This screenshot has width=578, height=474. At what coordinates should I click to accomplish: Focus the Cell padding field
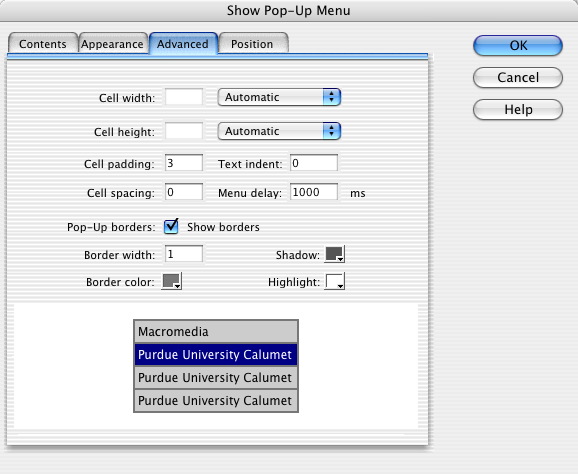click(x=184, y=163)
